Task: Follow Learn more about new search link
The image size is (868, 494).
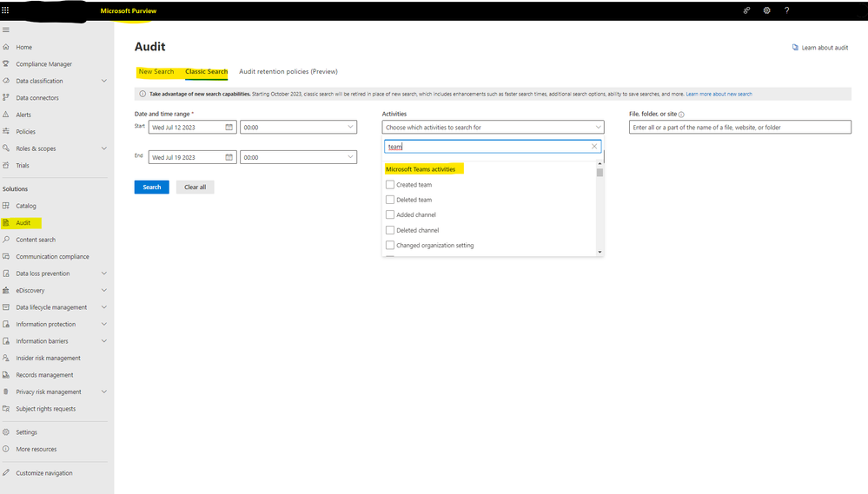Action: click(x=719, y=94)
